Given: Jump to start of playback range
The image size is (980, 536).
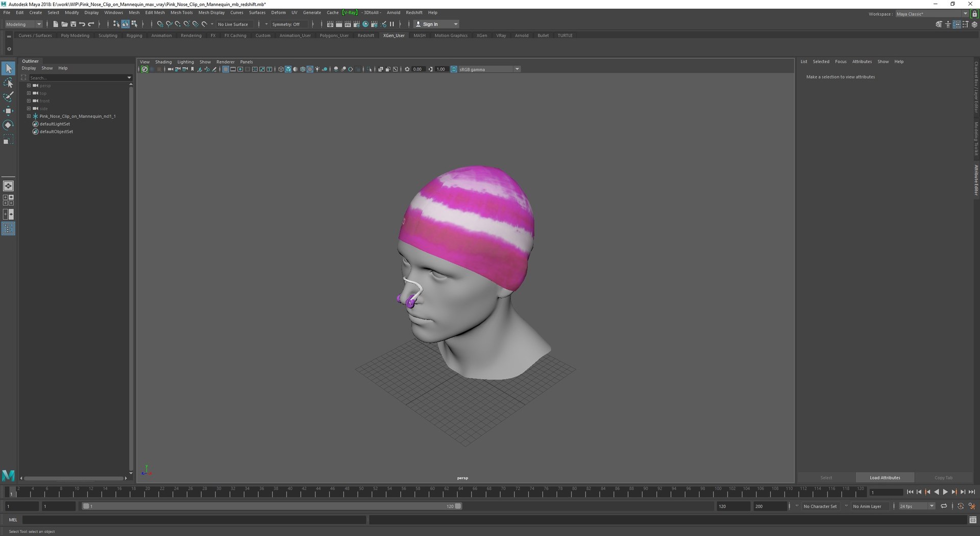Looking at the screenshot, I should pyautogui.click(x=910, y=492).
